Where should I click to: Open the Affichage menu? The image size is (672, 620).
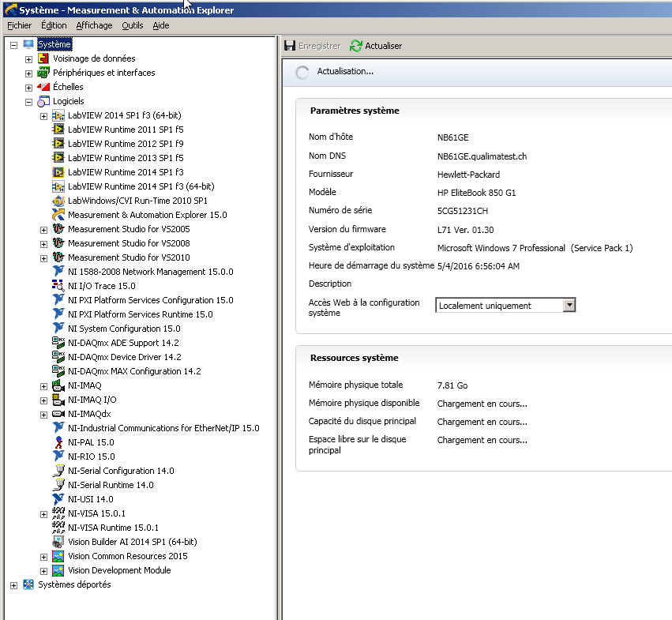(x=94, y=26)
